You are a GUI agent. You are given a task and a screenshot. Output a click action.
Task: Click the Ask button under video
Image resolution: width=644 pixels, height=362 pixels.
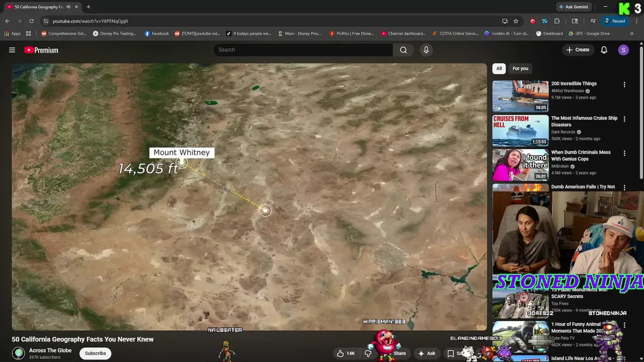pos(427,353)
